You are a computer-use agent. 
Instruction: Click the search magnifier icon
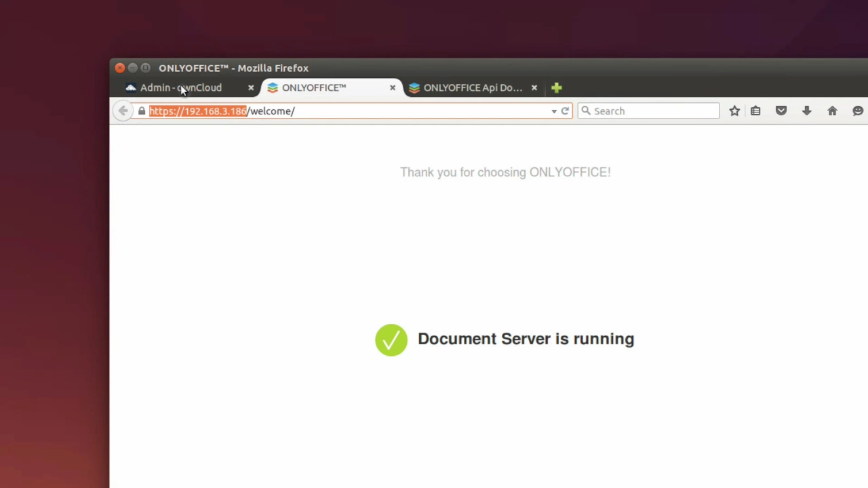[586, 111]
